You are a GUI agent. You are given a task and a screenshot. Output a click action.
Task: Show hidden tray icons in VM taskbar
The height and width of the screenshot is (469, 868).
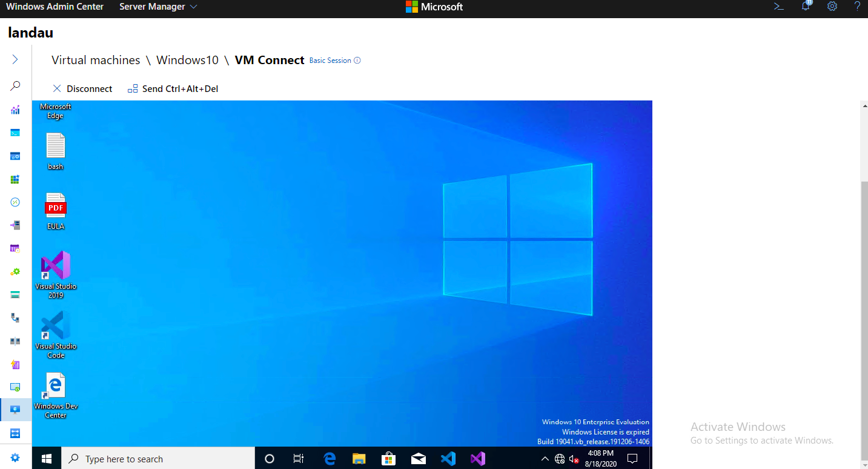[x=545, y=459]
